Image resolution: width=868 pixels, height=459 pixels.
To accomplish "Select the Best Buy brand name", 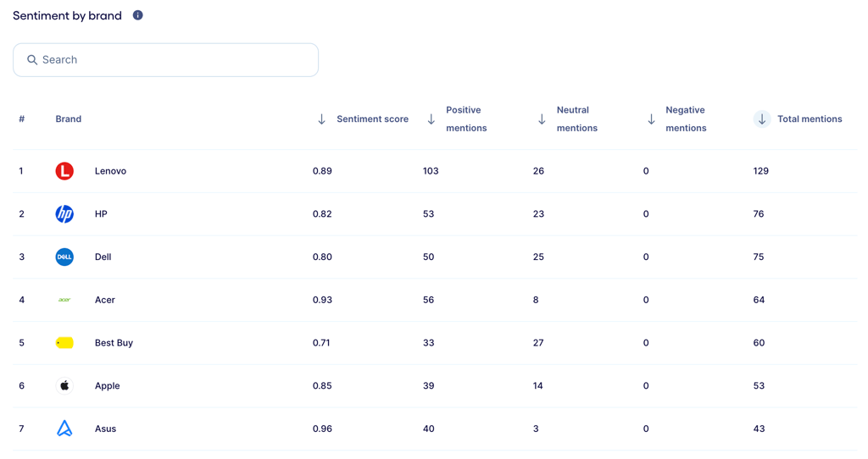I will tap(114, 343).
